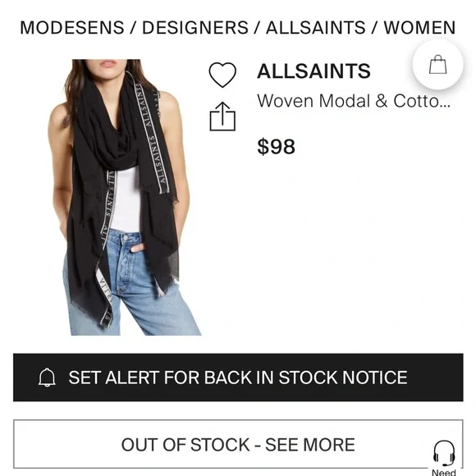Click OUT OF STOCK - SEE MORE button
The image size is (476, 476).
click(x=238, y=445)
